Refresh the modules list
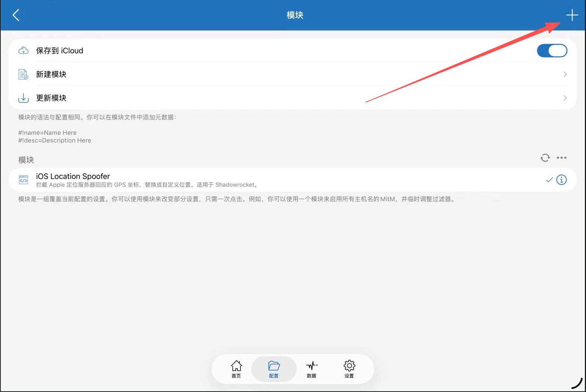Screen dimensions: 586x392 point(545,158)
